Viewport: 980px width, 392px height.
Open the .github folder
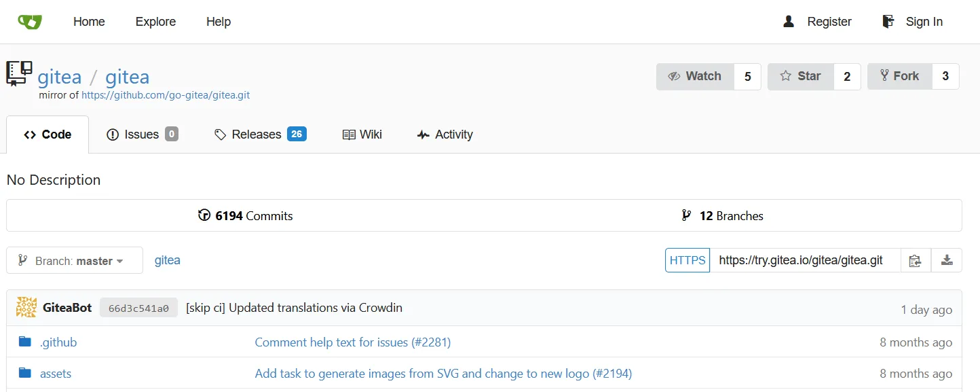58,342
